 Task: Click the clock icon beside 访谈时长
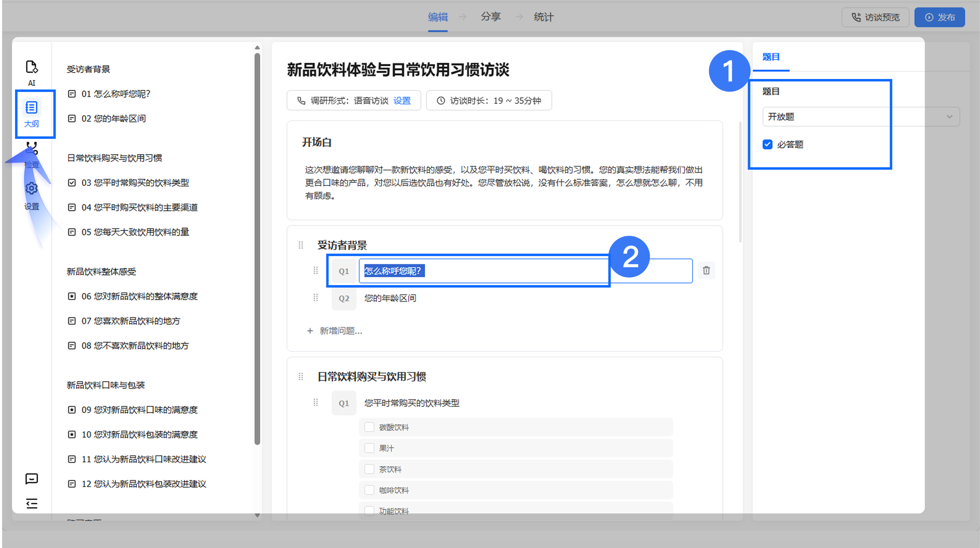point(440,101)
